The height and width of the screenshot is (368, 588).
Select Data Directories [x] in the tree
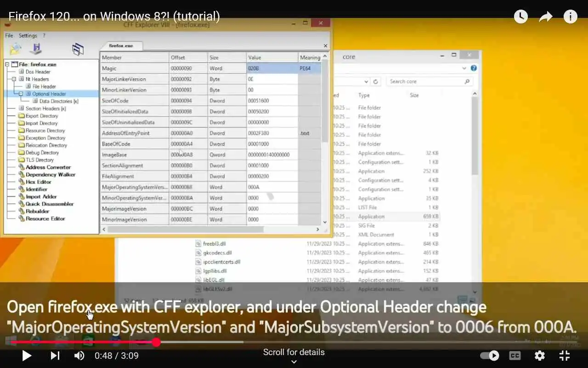click(x=59, y=101)
